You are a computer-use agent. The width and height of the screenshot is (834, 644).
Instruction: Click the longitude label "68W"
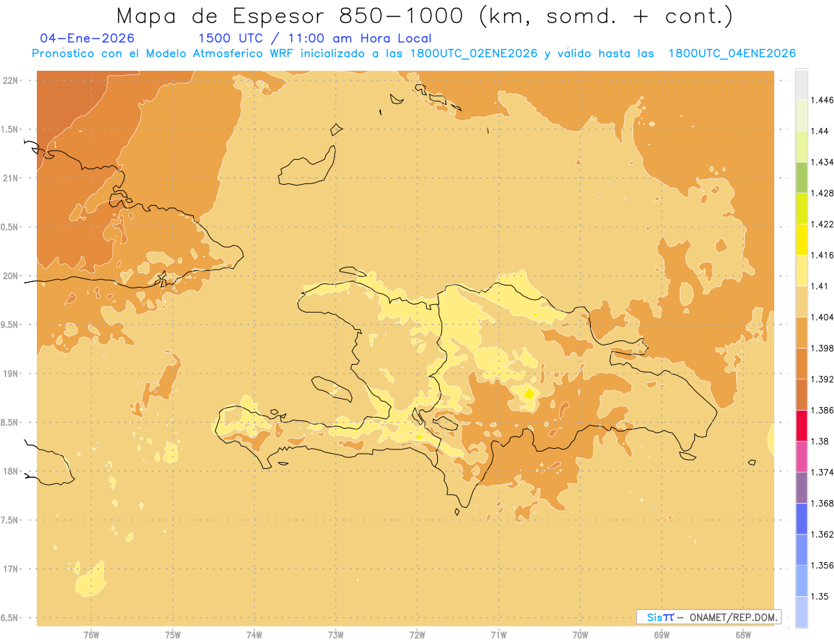743,634
